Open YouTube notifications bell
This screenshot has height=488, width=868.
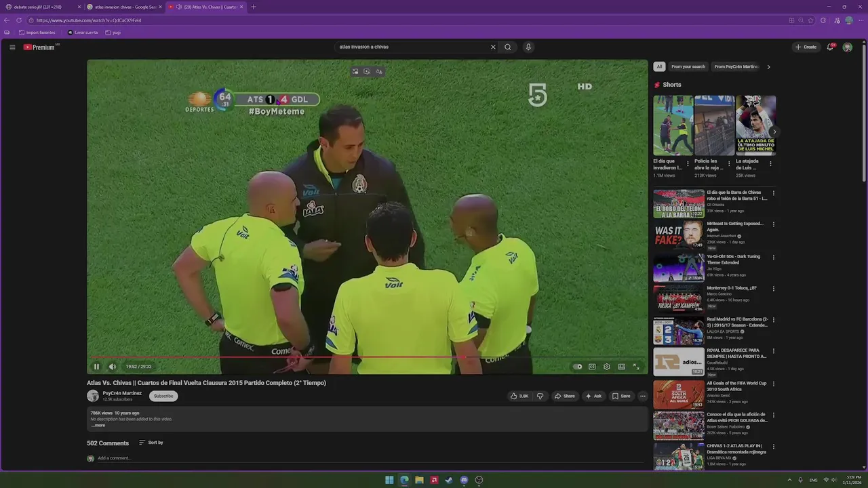coord(830,47)
